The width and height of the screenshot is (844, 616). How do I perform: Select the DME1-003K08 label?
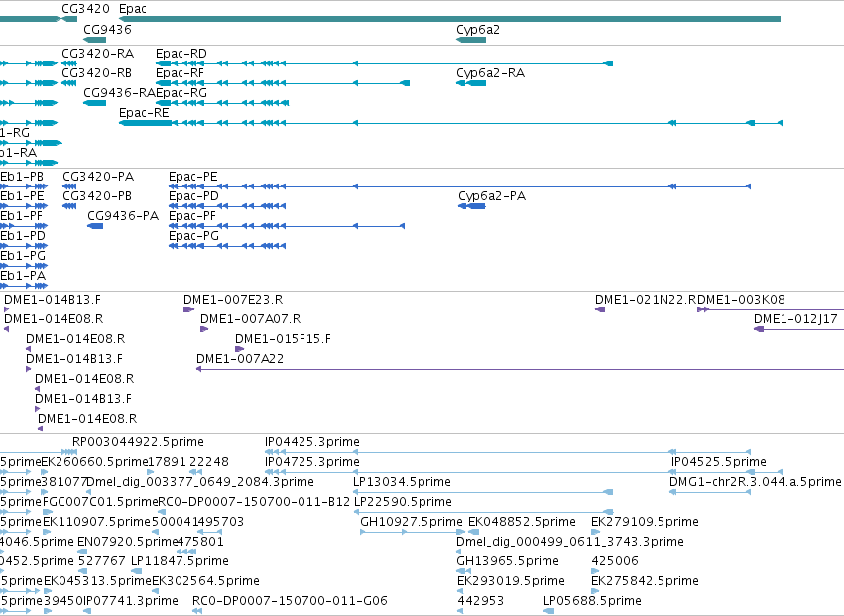click(x=741, y=300)
